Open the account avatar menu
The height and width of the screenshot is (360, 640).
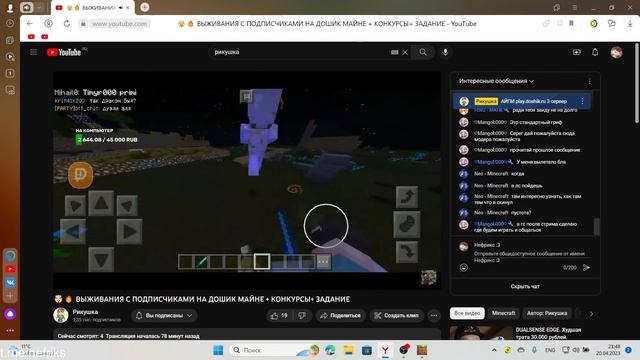click(x=616, y=52)
